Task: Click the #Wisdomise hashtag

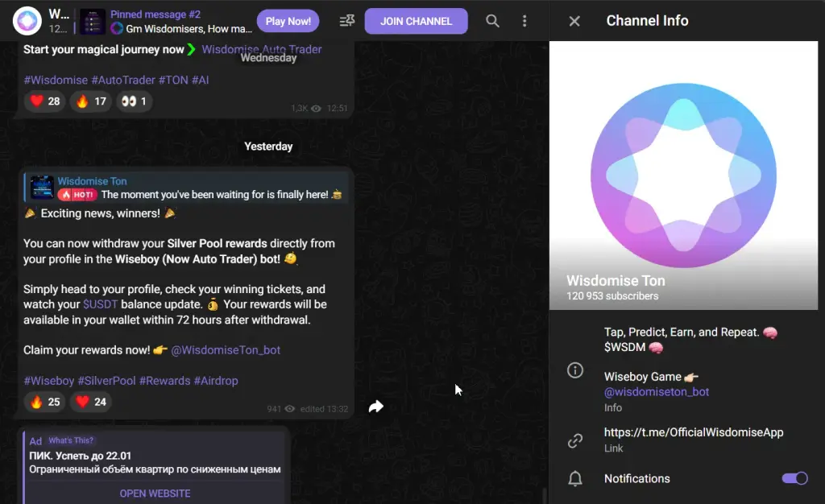Action: (x=56, y=80)
